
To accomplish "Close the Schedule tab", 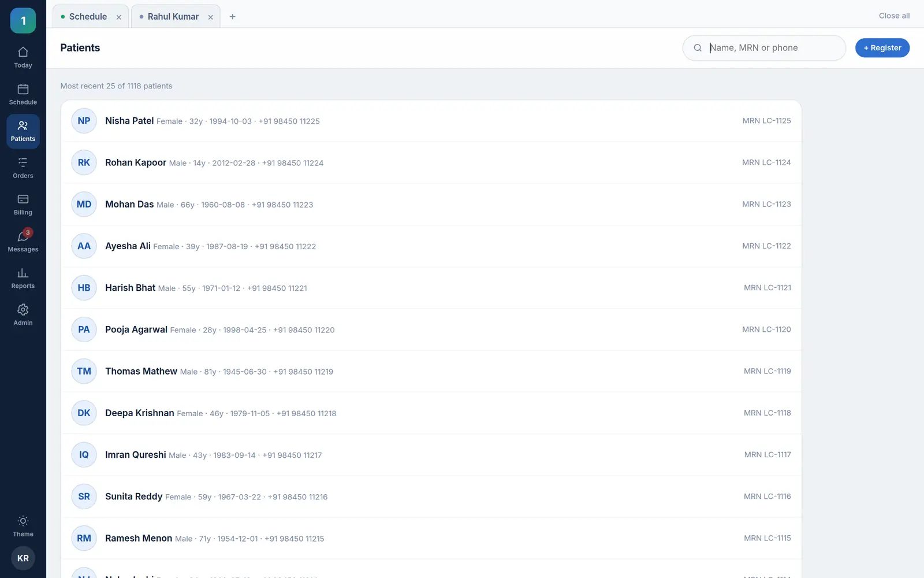I will coord(119,17).
